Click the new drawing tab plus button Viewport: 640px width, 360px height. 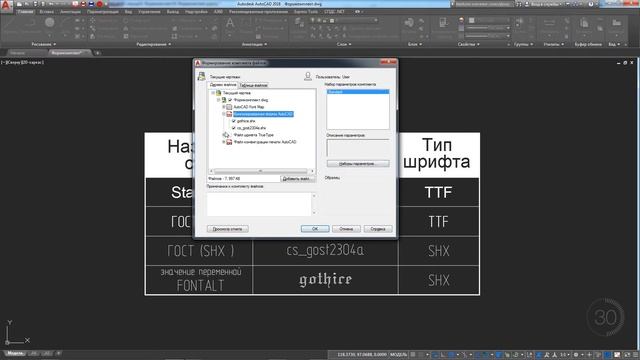click(x=97, y=53)
